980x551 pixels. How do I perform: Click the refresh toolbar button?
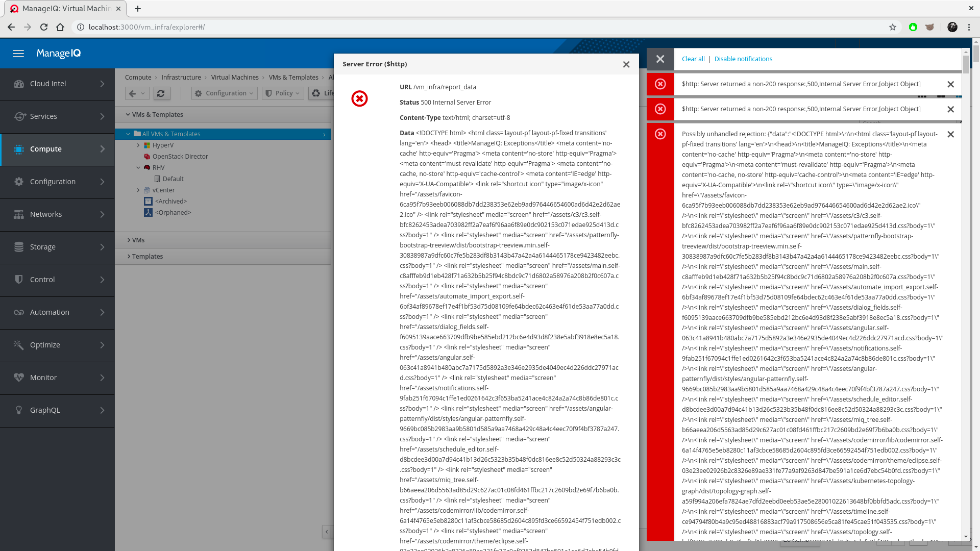tap(161, 93)
